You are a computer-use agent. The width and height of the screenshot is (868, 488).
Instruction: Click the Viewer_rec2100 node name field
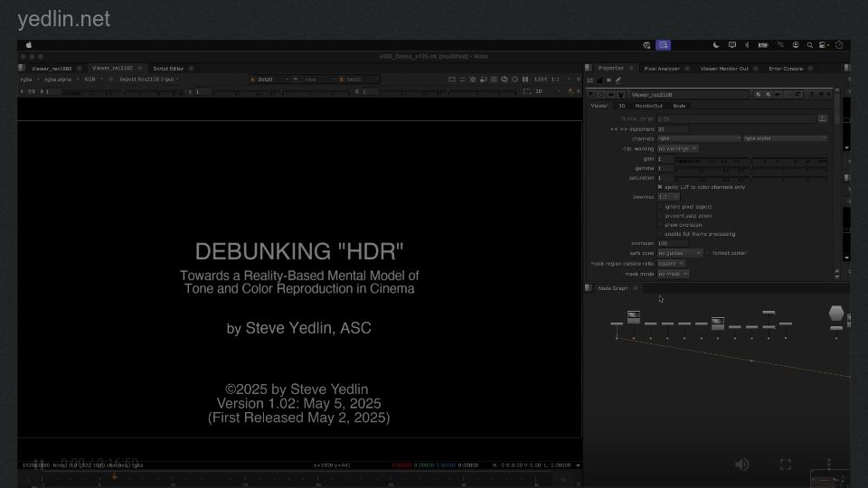click(689, 95)
